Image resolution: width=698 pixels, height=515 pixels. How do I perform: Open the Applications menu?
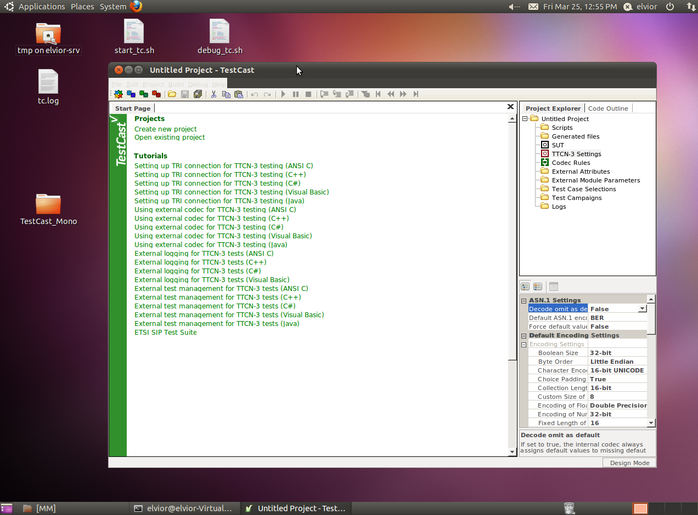pyautogui.click(x=40, y=7)
